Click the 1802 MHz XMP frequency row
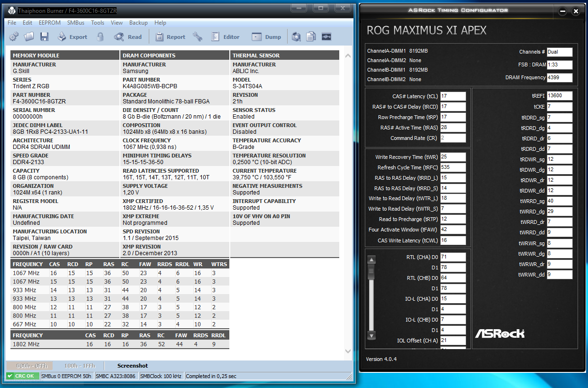Viewport: 588px width, 388px height. (x=119, y=344)
